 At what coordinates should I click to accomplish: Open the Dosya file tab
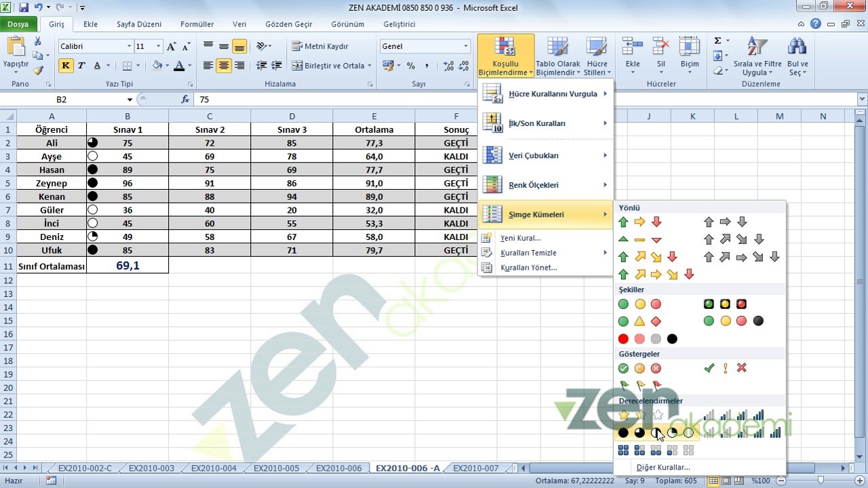pos(18,24)
